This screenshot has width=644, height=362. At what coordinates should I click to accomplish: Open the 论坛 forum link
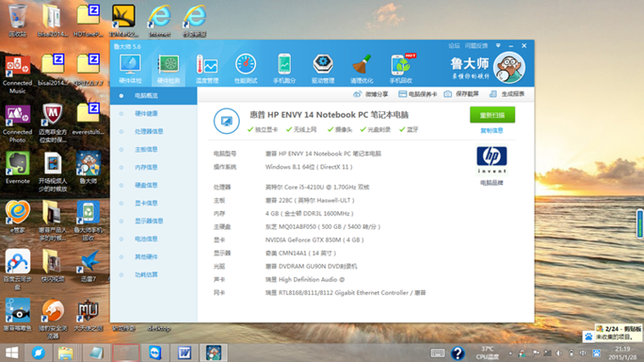pos(454,46)
